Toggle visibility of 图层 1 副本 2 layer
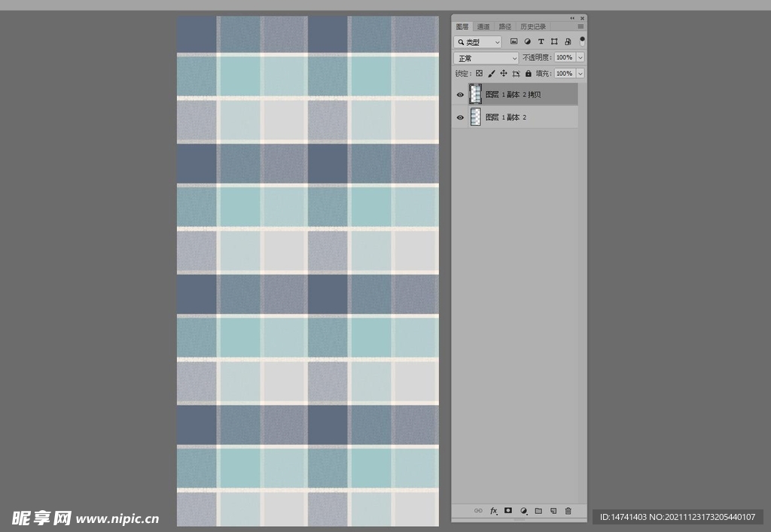 pyautogui.click(x=460, y=117)
